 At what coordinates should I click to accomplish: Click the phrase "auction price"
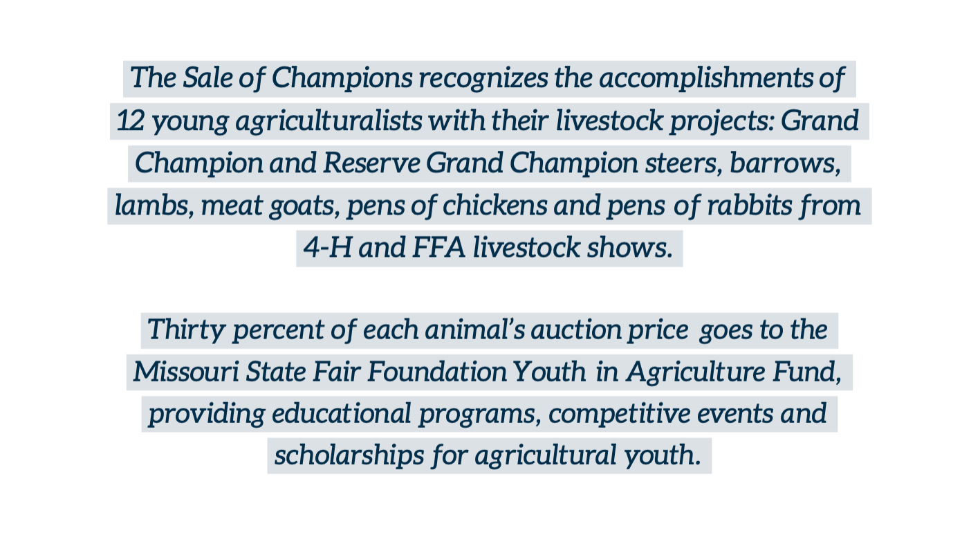(609, 331)
